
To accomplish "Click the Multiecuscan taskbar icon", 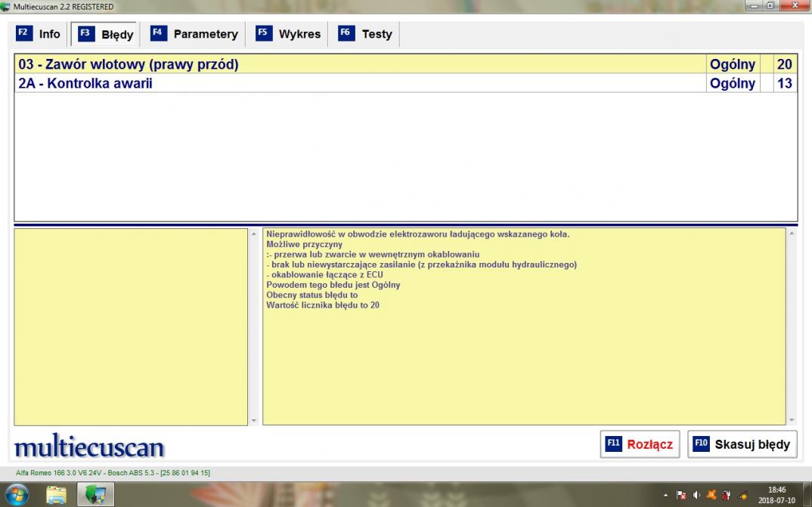I will [x=95, y=495].
